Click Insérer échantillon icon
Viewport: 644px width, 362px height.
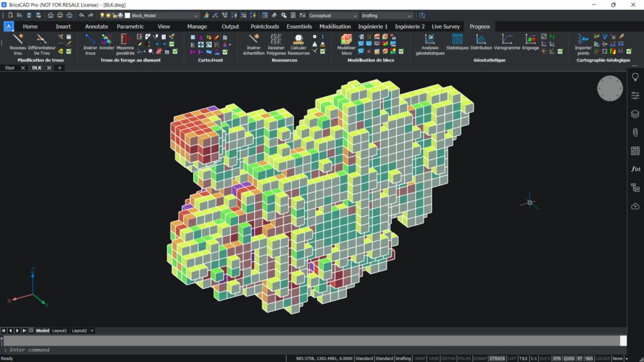253,45
